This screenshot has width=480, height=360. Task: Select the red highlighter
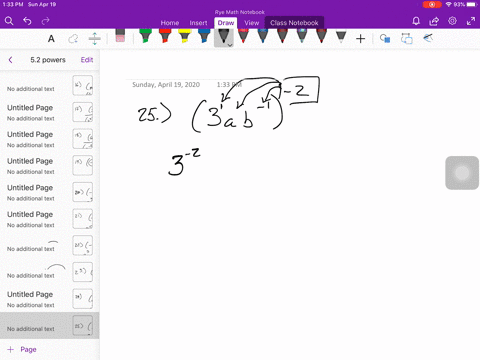point(165,36)
